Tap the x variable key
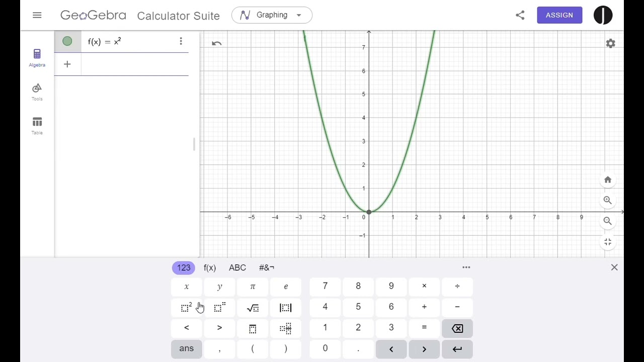Image resolution: width=644 pixels, height=362 pixels. 187,287
